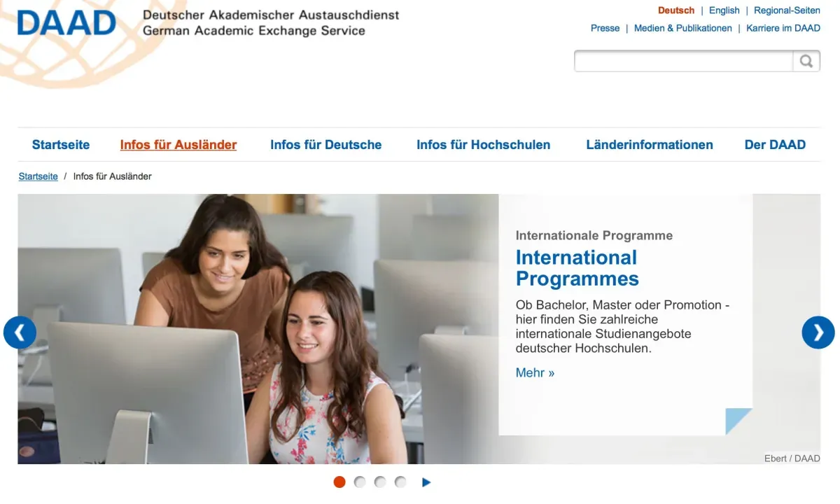Viewport: 840px width, 504px height.
Task: Switch language to English
Action: [x=724, y=10]
